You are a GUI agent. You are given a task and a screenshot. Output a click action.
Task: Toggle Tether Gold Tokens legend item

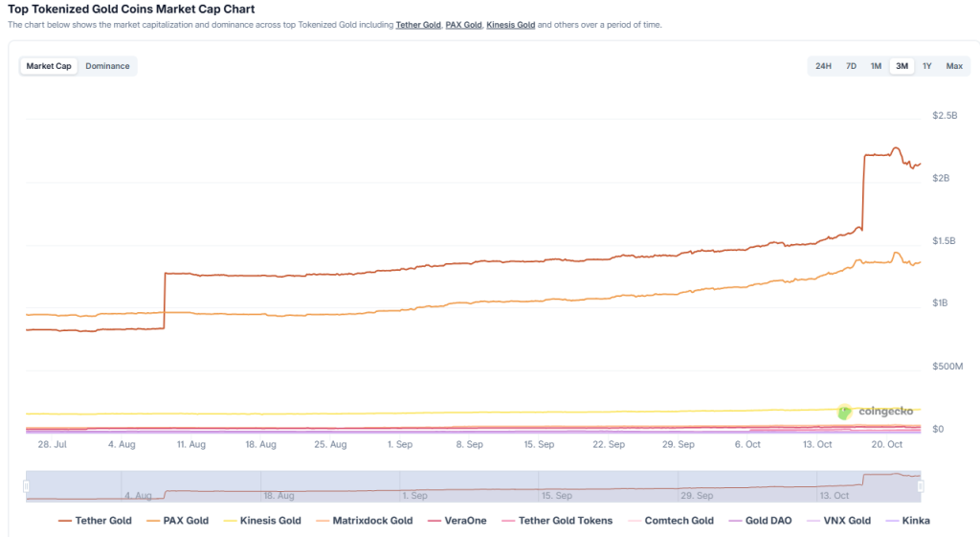coord(558,521)
